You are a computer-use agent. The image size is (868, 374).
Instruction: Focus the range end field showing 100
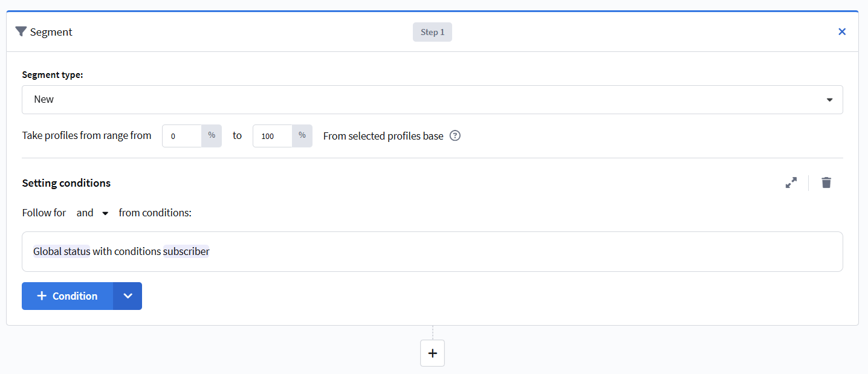tap(273, 136)
